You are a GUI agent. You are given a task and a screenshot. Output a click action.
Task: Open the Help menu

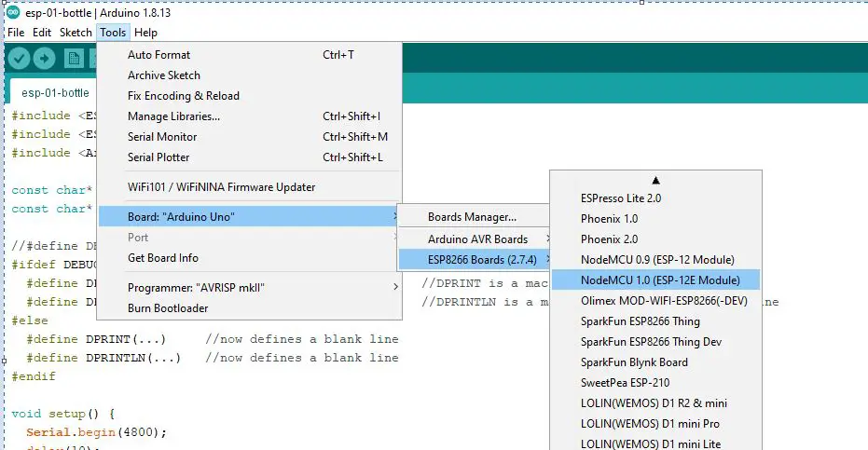[x=145, y=33]
